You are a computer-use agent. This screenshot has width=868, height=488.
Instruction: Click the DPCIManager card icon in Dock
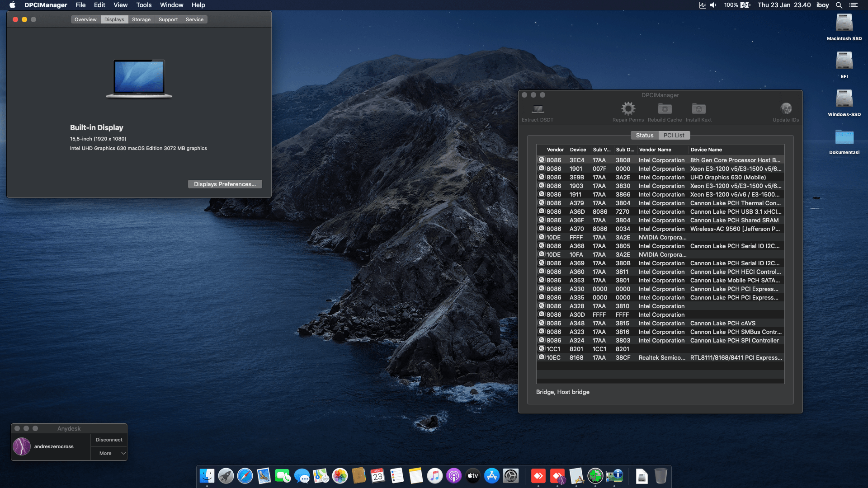[614, 476]
